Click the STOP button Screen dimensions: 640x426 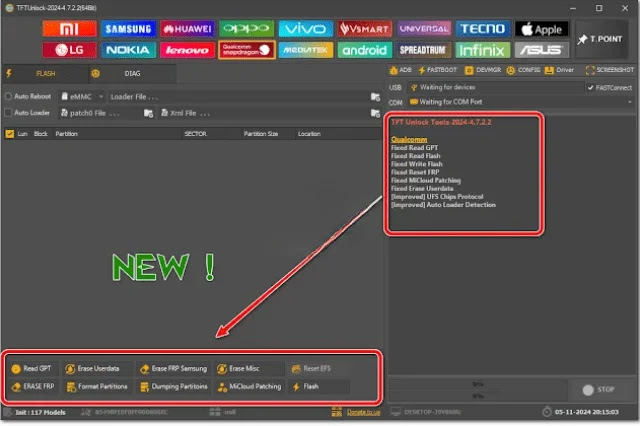599,390
